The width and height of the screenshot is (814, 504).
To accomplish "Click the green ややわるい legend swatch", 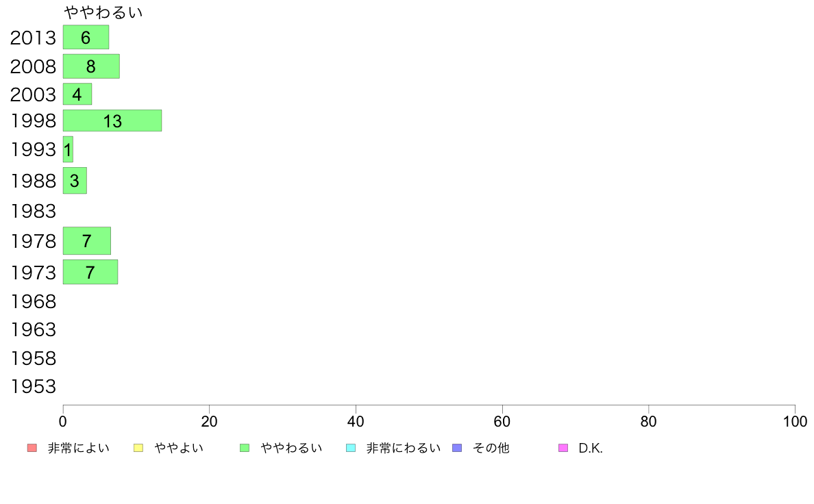I will pyautogui.click(x=245, y=448).
